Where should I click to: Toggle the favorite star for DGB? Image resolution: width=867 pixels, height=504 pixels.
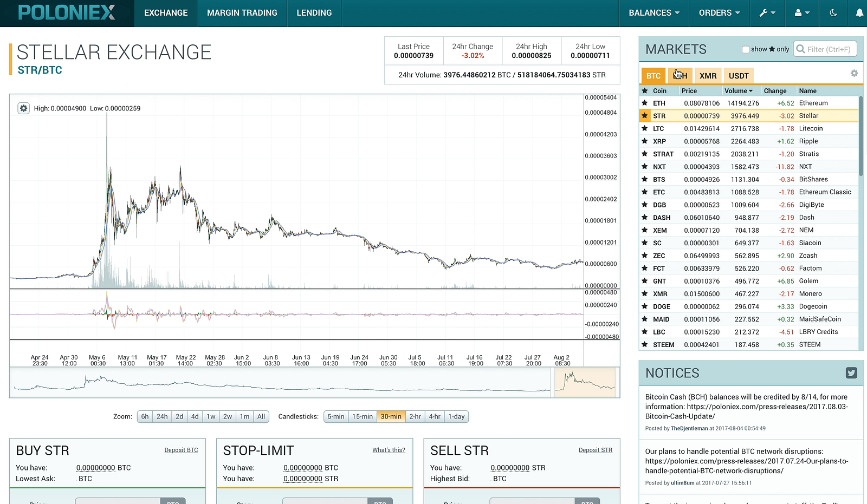click(x=645, y=205)
